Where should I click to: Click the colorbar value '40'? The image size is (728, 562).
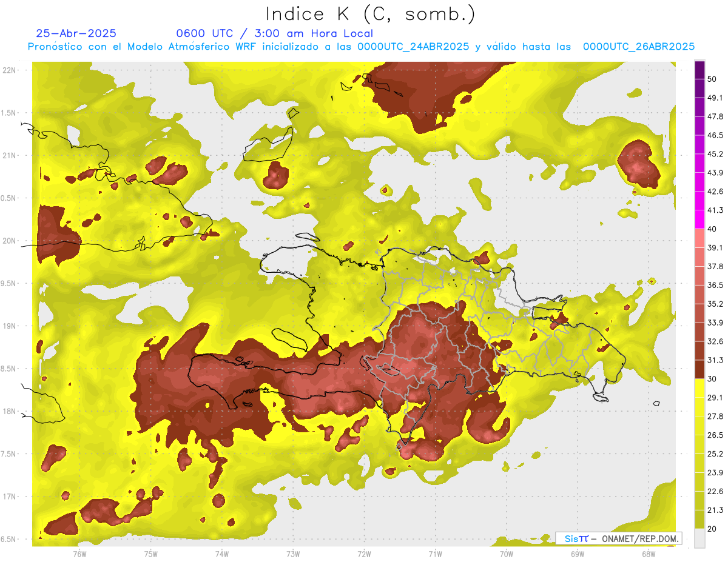[x=712, y=229]
